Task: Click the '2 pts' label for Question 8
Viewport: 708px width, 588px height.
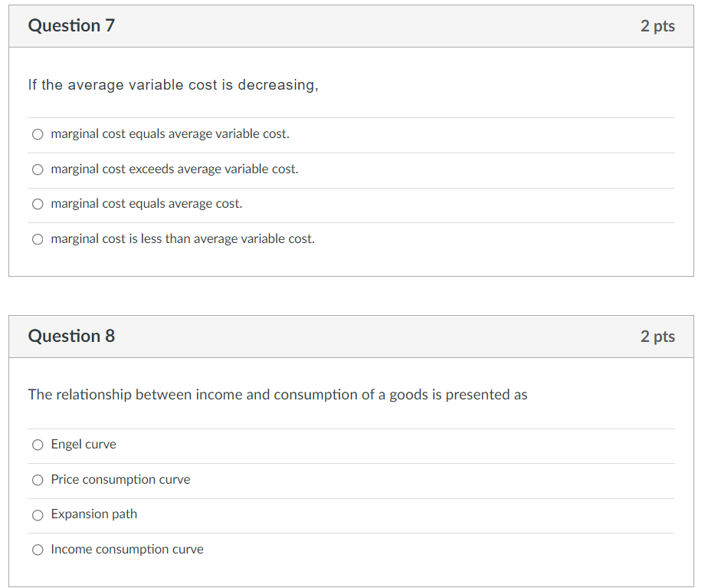Action: point(658,337)
